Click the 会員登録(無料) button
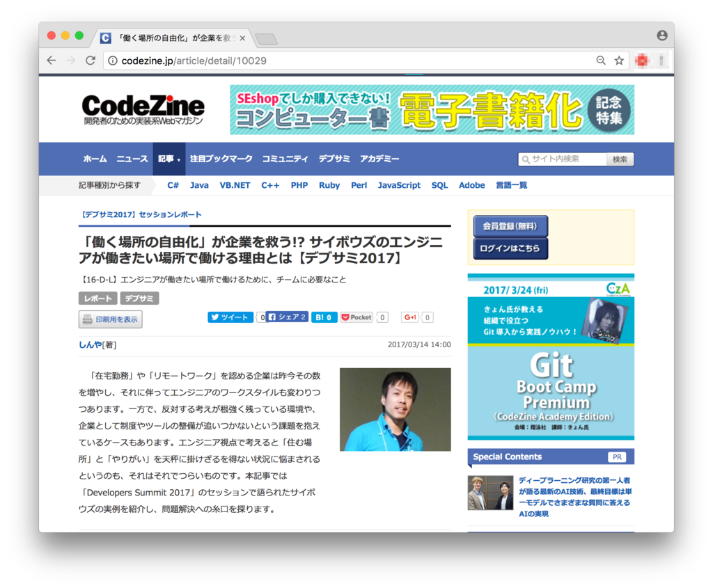Screen dimensions: 713x588 (x=510, y=226)
